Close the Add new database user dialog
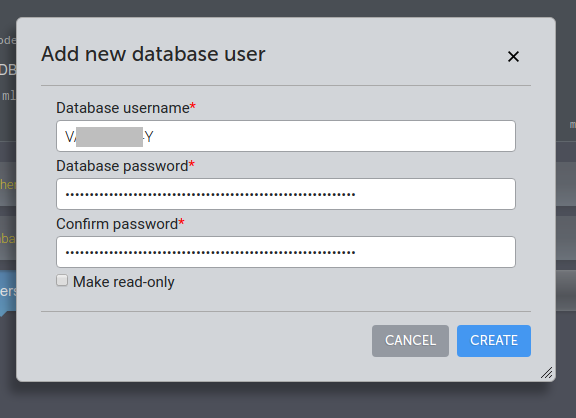Screen dimensions: 576x418 [x=513, y=57]
